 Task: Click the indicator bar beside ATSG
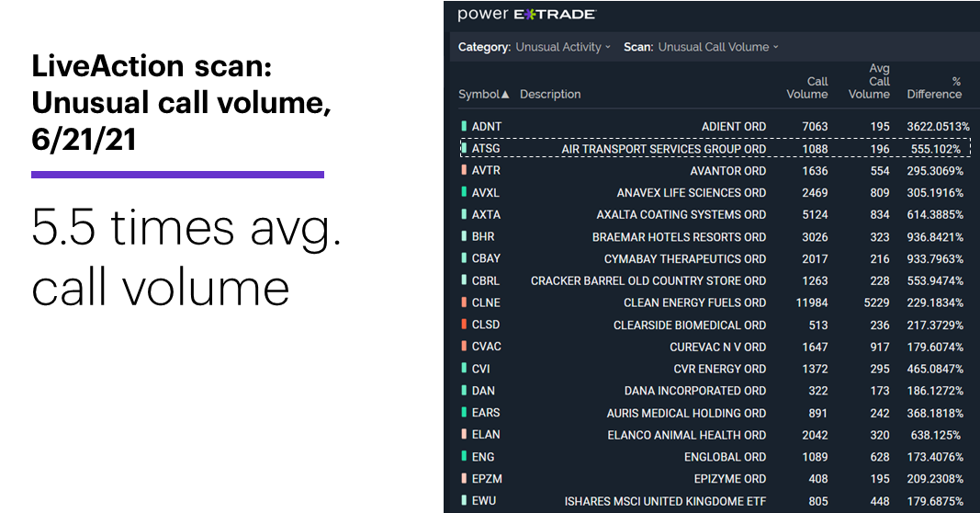tap(464, 148)
